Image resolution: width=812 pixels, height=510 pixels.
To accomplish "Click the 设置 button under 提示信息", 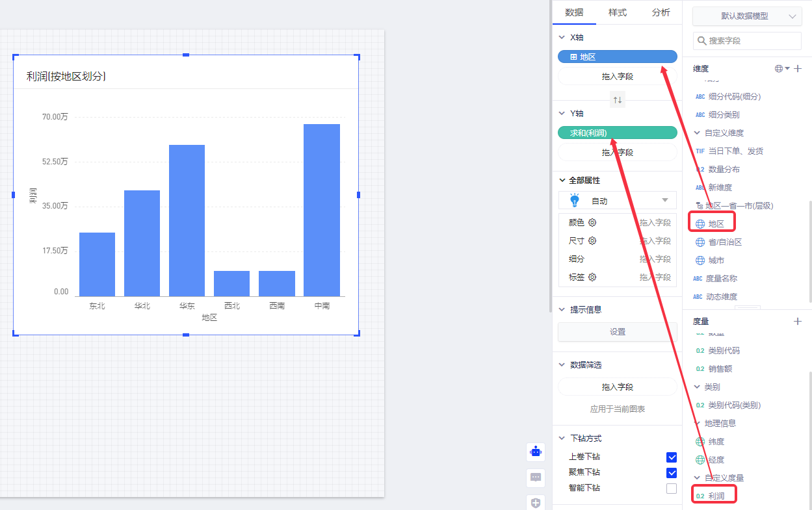I will [x=617, y=332].
